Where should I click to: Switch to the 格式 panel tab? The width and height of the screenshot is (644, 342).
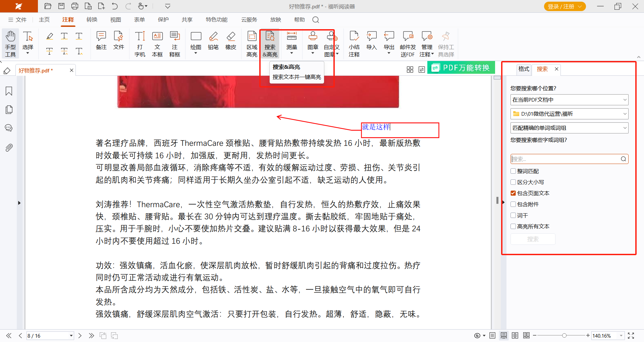524,69
